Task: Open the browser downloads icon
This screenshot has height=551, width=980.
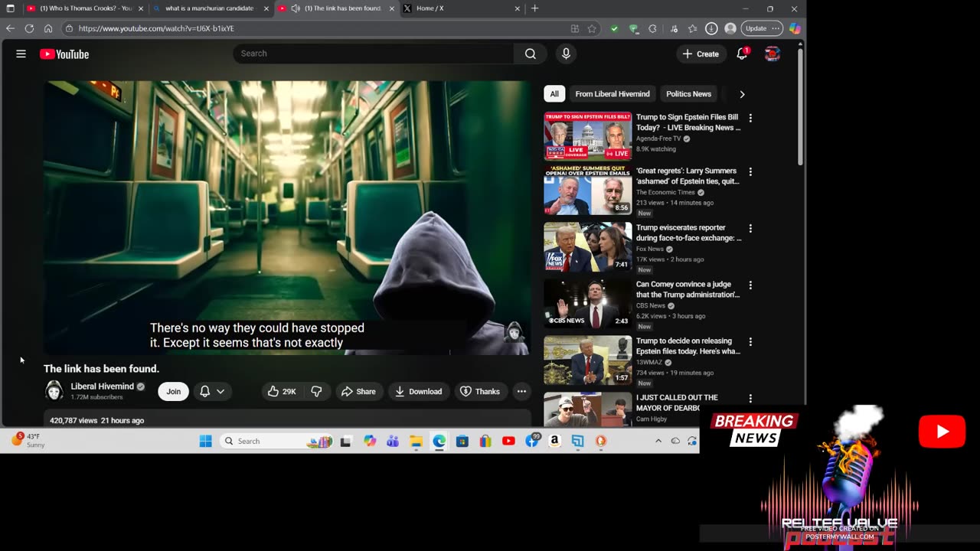Action: click(x=711, y=28)
